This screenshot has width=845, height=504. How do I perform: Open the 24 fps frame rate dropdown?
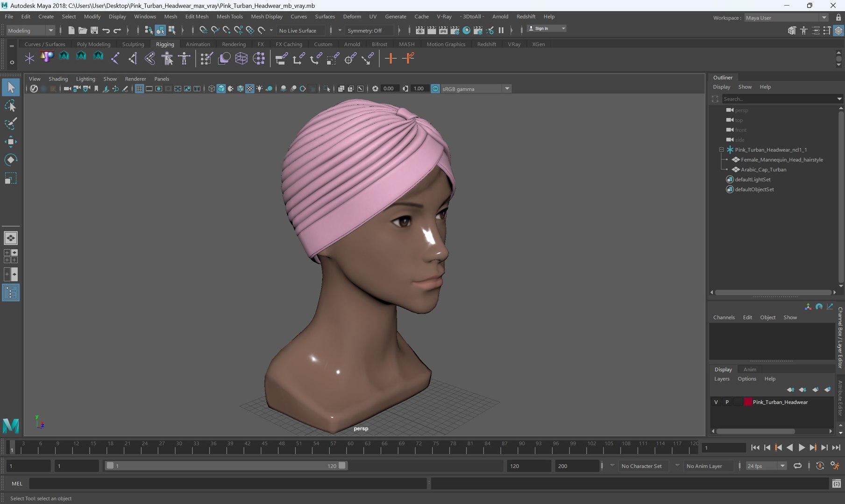tap(766, 466)
